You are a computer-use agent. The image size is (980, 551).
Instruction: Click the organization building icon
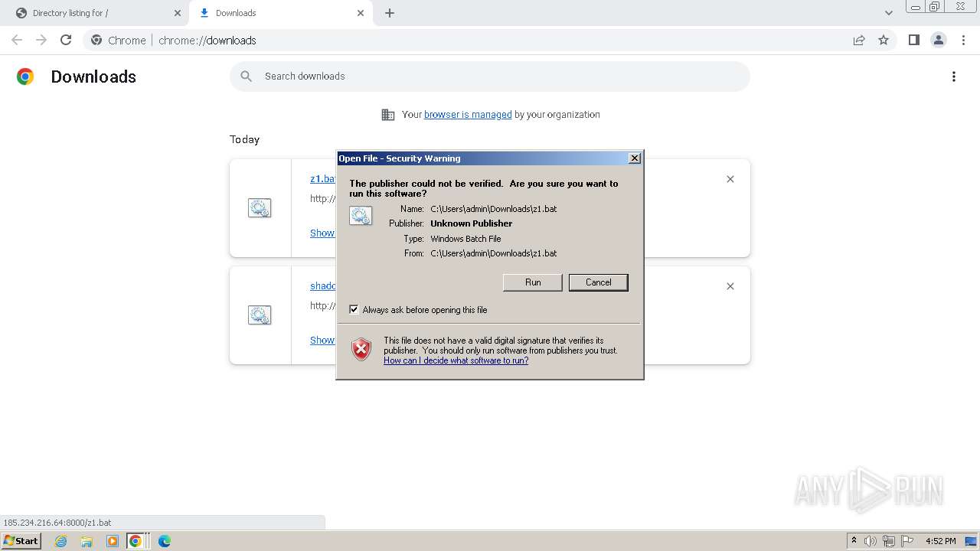(x=388, y=115)
